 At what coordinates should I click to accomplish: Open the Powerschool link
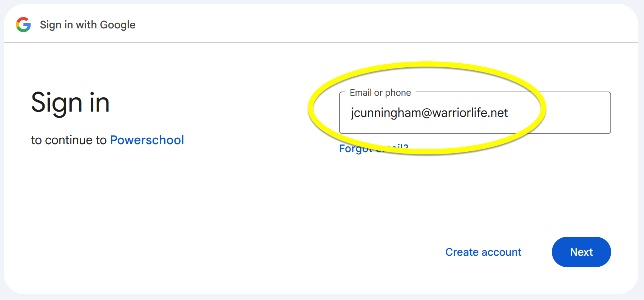click(147, 140)
